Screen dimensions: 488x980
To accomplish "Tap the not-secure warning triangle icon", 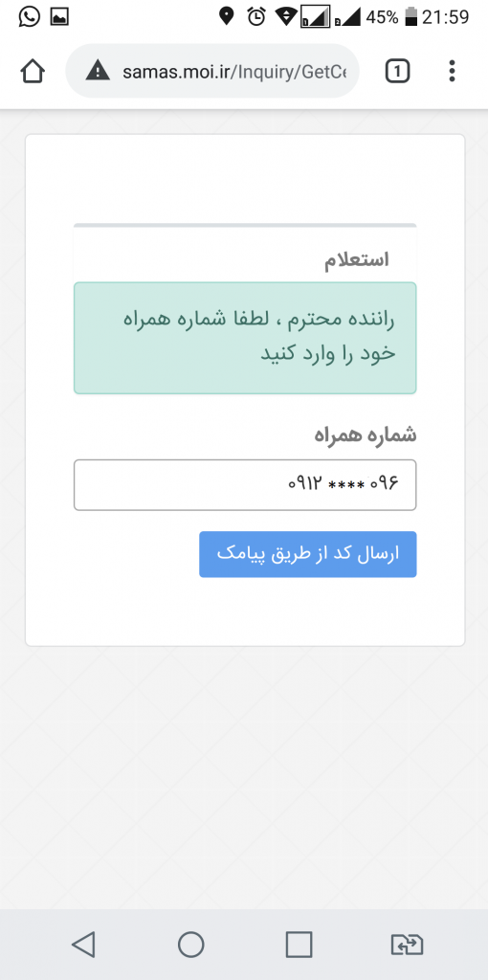I will point(99,71).
